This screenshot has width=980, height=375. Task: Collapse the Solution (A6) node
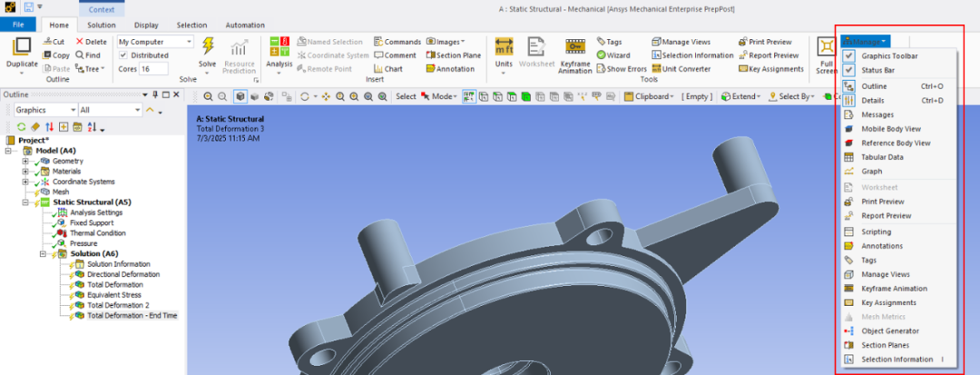coord(43,253)
